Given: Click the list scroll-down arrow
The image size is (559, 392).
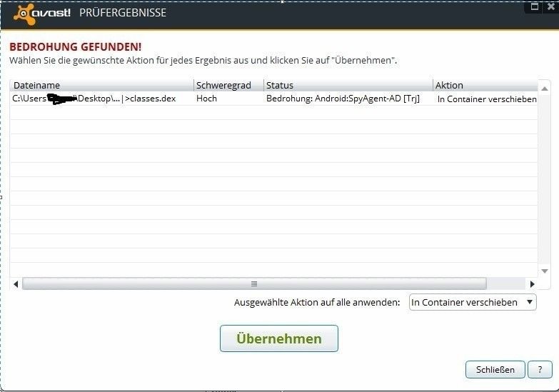Looking at the screenshot, I should click(x=545, y=271).
